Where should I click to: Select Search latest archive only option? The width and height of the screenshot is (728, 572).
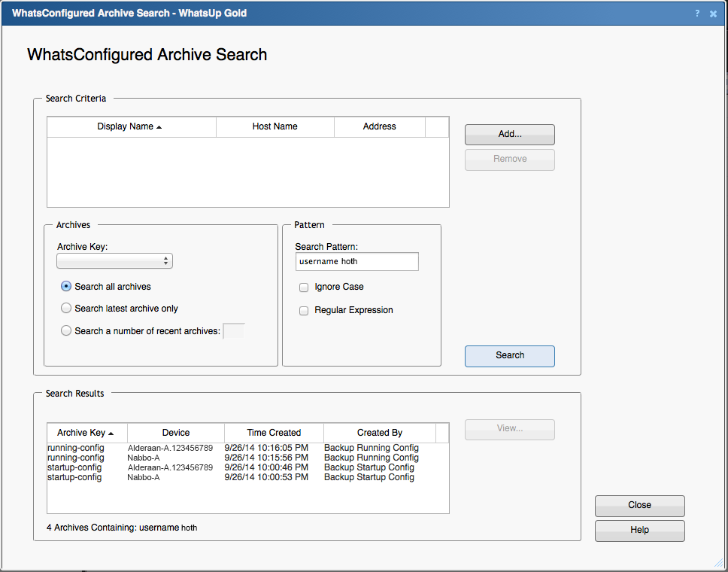pyautogui.click(x=66, y=308)
